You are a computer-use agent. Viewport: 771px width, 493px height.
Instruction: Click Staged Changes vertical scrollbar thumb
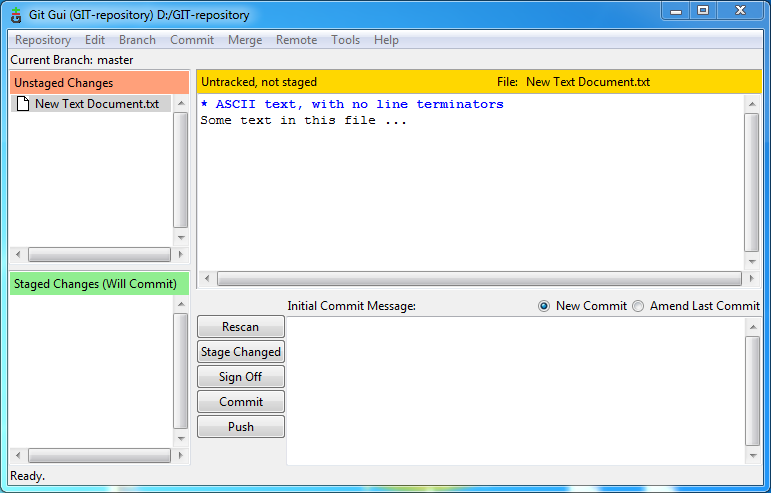[x=181, y=371]
